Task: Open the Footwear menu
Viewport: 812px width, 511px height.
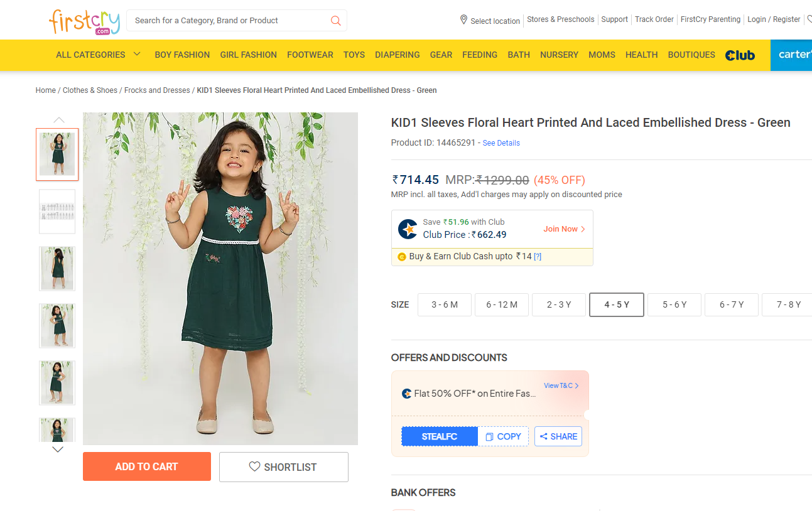Action: tap(310, 55)
